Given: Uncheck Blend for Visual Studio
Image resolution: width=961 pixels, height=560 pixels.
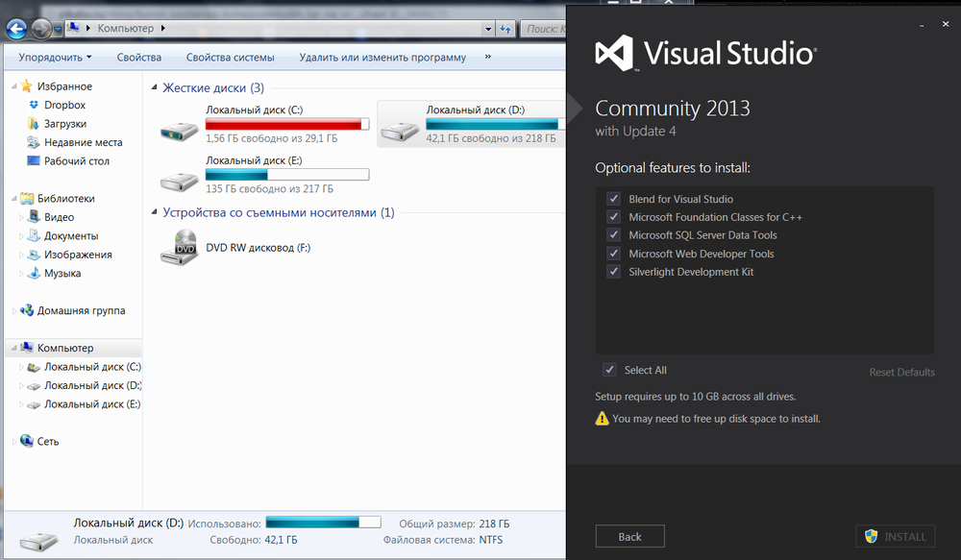Looking at the screenshot, I should point(613,199).
